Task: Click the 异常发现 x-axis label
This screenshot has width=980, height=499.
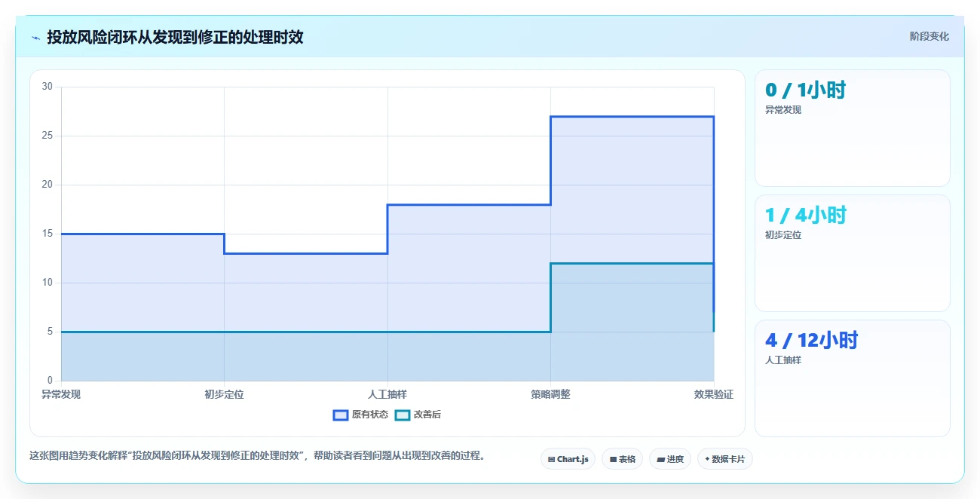Action: point(61,394)
